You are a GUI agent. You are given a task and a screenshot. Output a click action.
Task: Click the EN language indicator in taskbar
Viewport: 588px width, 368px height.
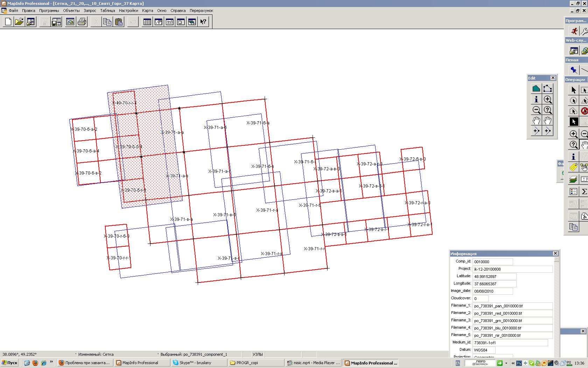457,363
